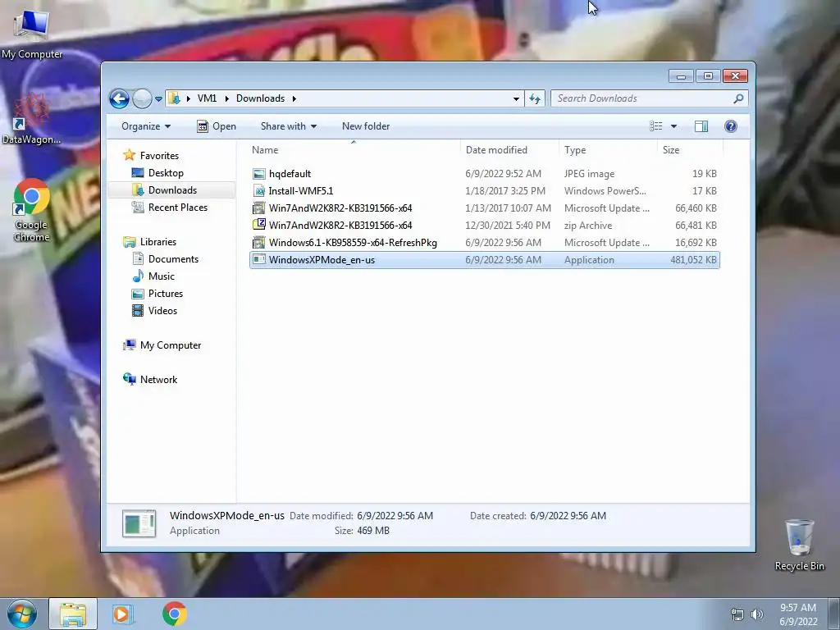Close the Downloads Explorer window
840x630 pixels.
pyautogui.click(x=735, y=76)
